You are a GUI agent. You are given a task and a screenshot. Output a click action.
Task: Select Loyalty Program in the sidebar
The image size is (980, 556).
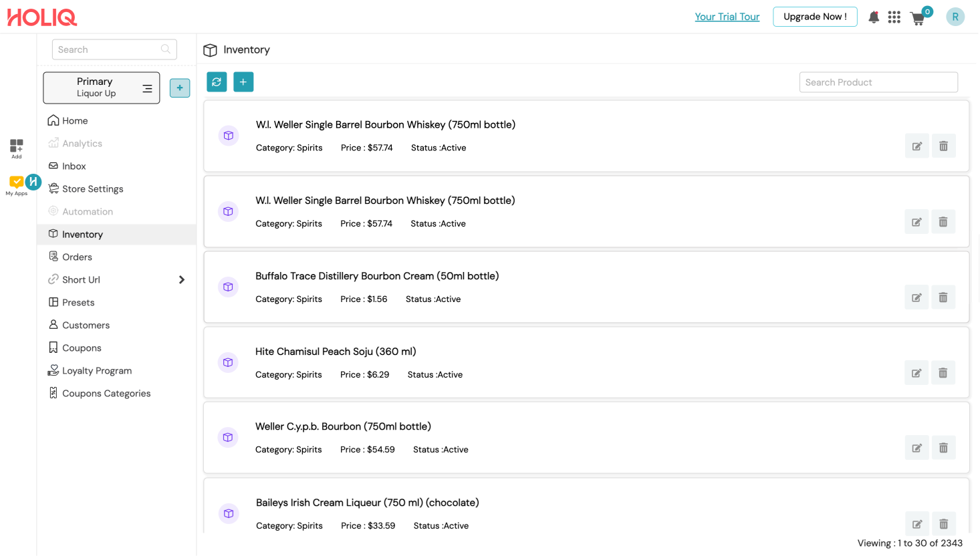point(96,371)
